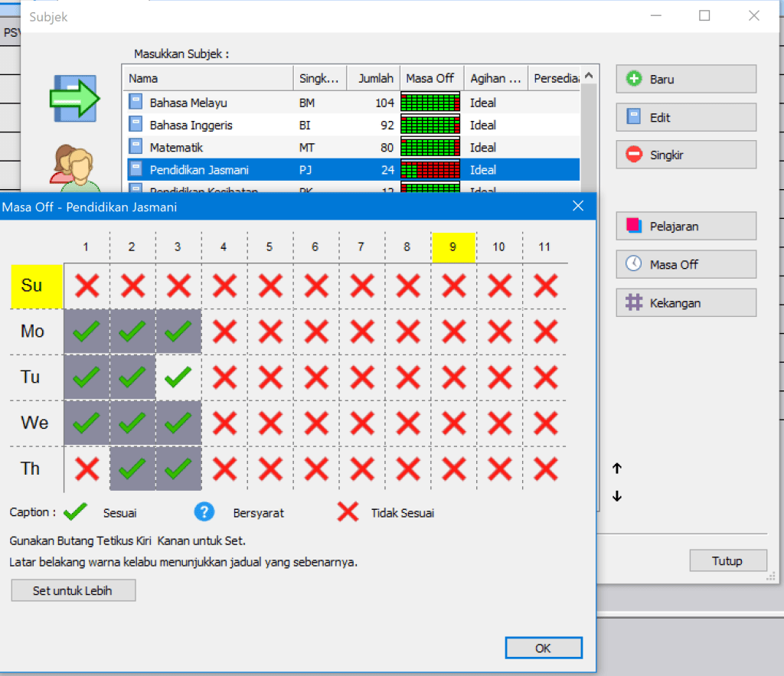Click the green arrow subject icon in sidebar

pyautogui.click(x=74, y=98)
